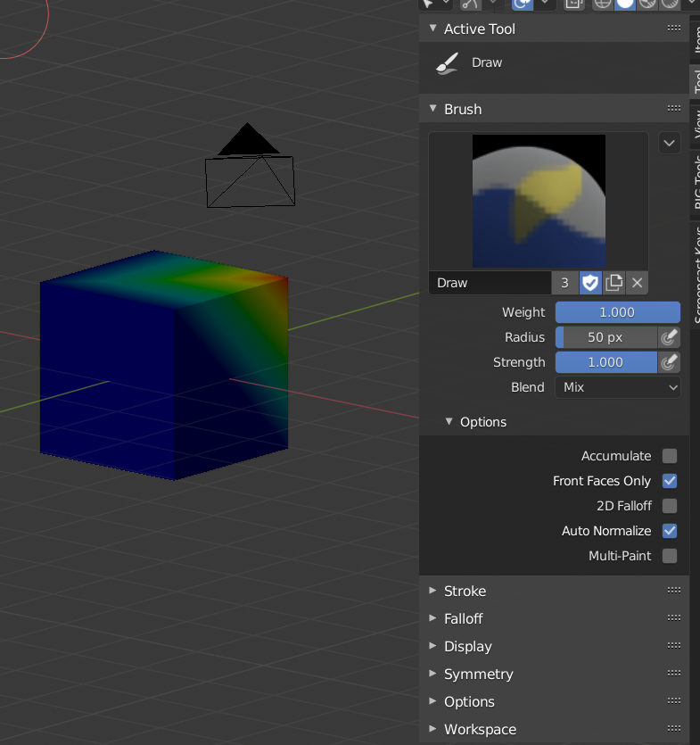Unlink the Draw brush datablock
The height and width of the screenshot is (745, 700).
(x=638, y=283)
